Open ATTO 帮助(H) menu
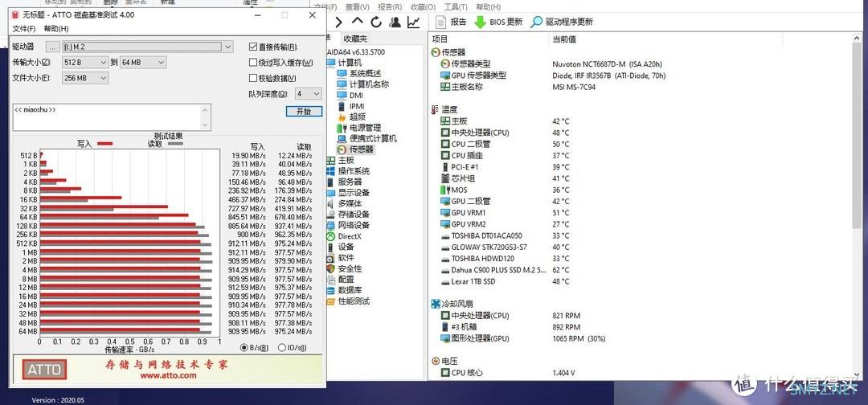This screenshot has width=868, height=405. point(56,29)
